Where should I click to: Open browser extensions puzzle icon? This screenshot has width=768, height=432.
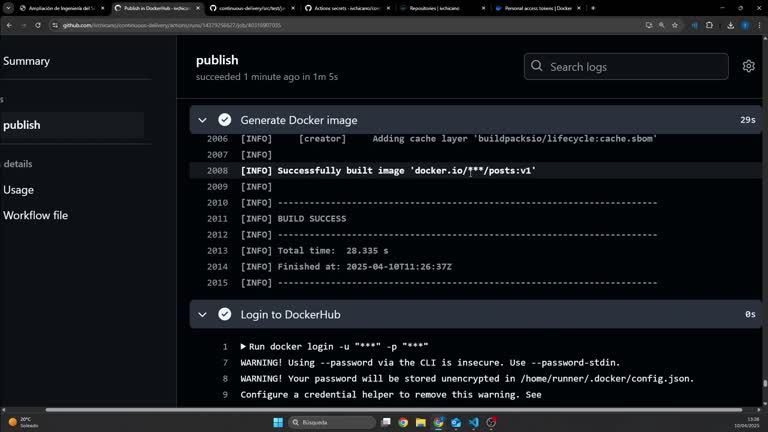coord(709,25)
